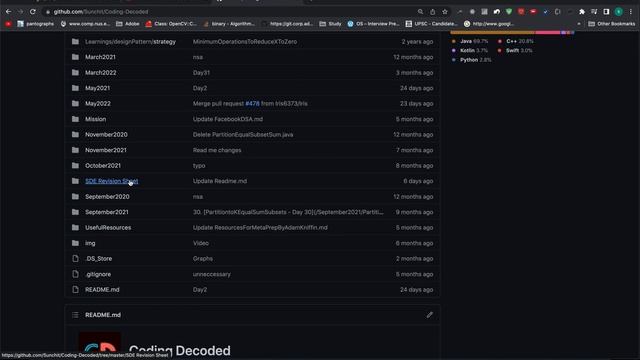The image size is (640, 360).
Task: Click the README outline list icon
Action: (x=75, y=315)
